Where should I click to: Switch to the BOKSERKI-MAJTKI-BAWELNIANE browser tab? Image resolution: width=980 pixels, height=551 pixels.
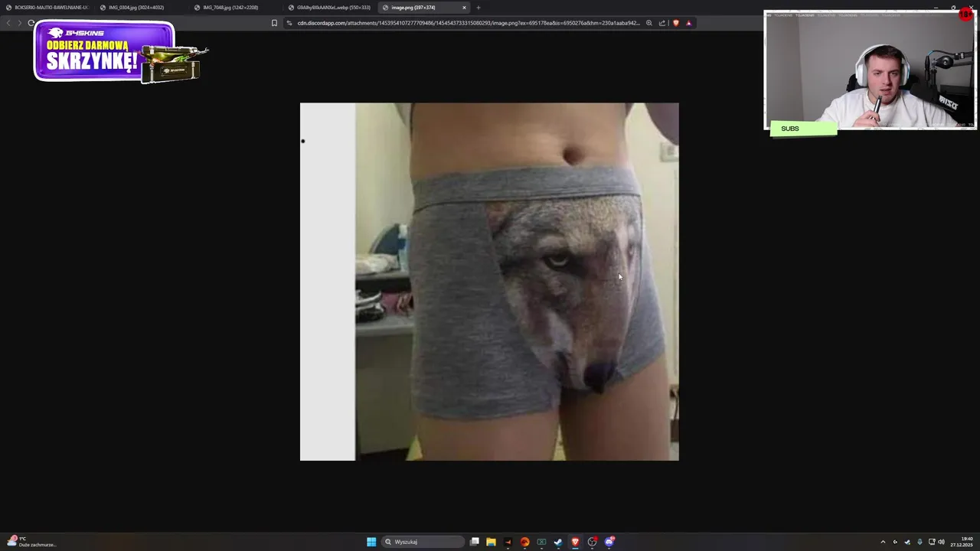pyautogui.click(x=47, y=8)
